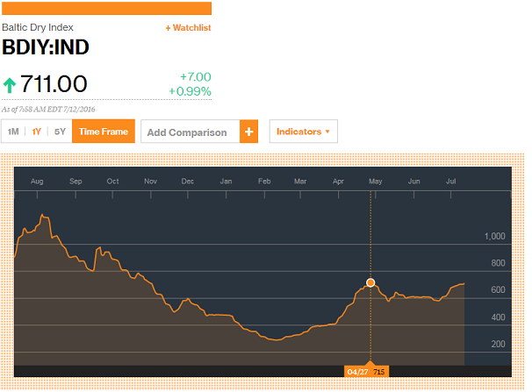Click the 04/27 715 tooltip label
The height and width of the screenshot is (392, 532).
pos(366,372)
